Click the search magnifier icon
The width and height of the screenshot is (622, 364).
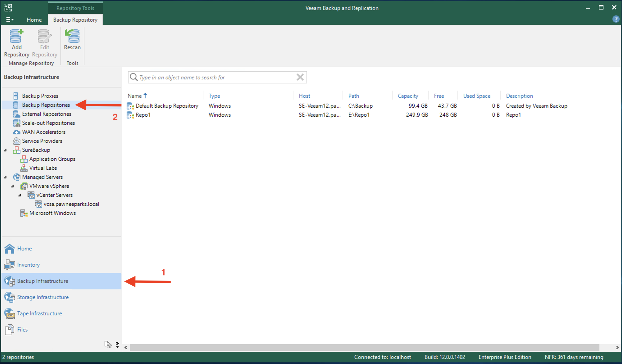click(134, 77)
